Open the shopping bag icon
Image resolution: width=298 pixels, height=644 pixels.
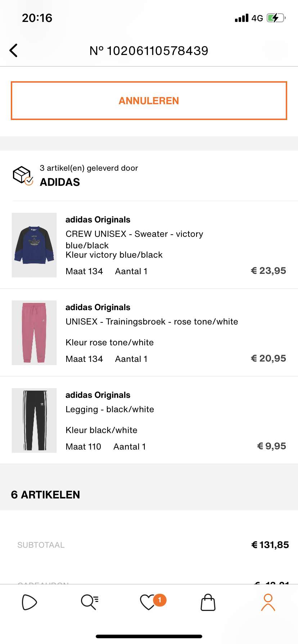[208, 602]
